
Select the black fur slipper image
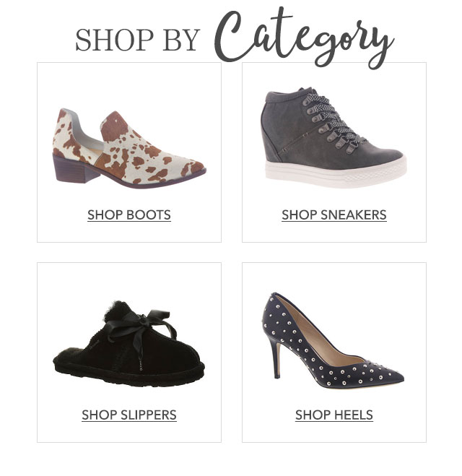(x=129, y=344)
